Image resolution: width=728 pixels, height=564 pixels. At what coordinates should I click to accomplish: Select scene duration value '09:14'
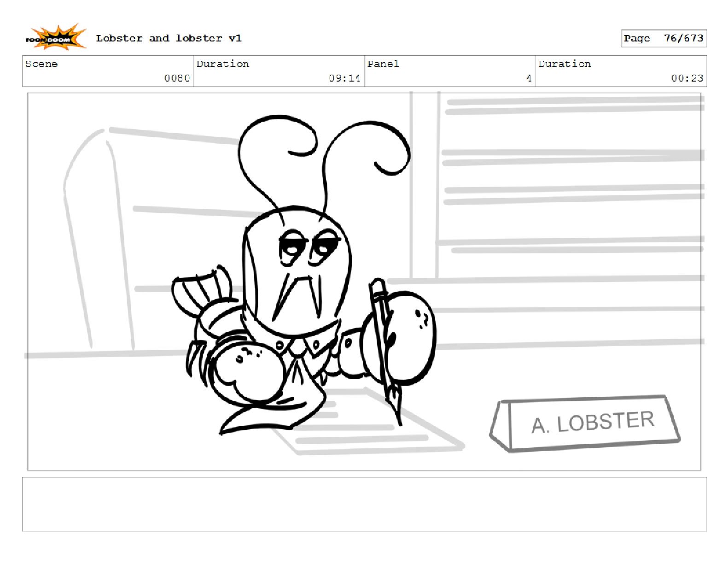[344, 78]
